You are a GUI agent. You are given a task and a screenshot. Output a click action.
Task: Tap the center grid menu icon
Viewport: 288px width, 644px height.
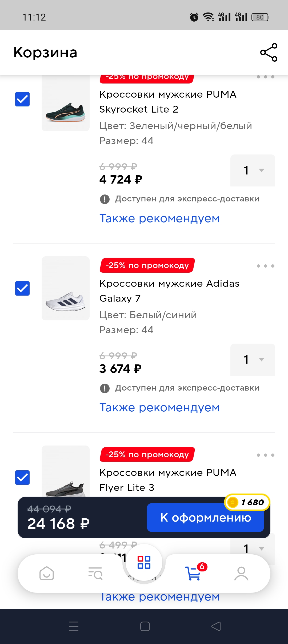tap(144, 562)
